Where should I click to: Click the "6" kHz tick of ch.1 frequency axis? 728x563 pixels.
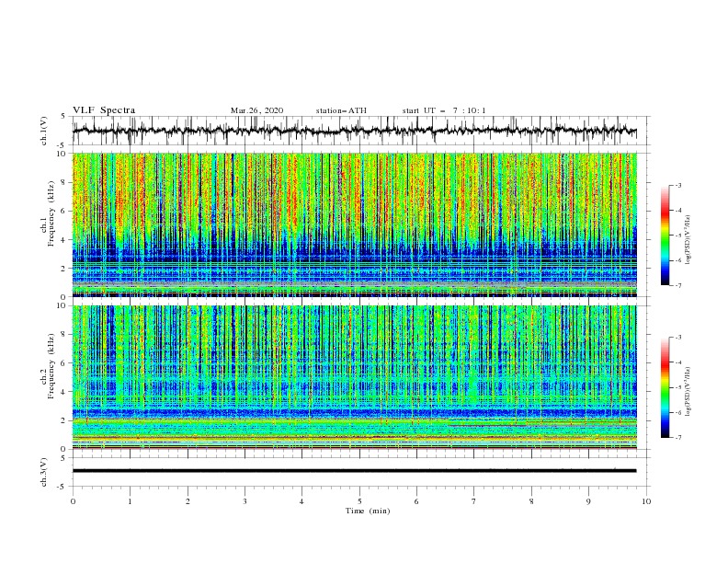pyautogui.click(x=65, y=211)
